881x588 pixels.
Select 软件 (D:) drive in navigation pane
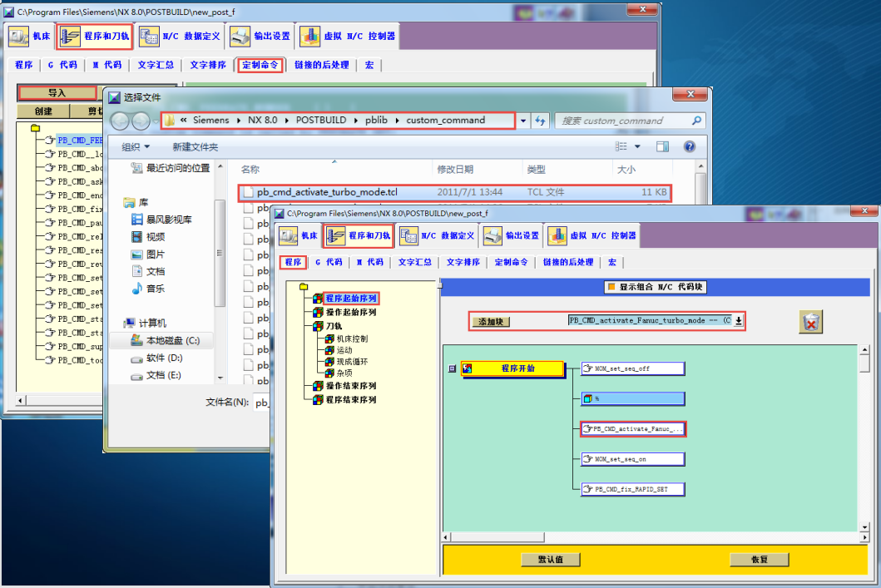click(156, 358)
